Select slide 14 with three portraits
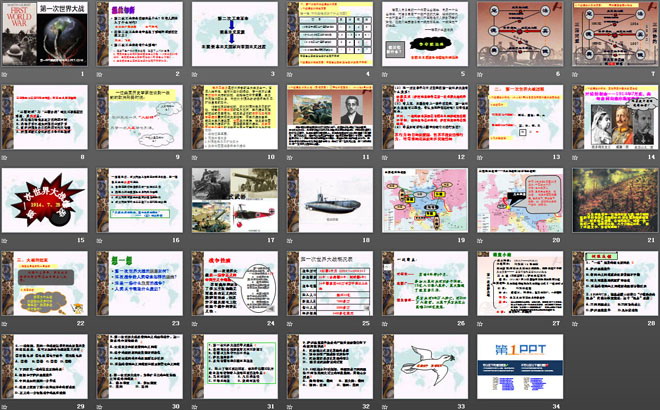Screen dimensions: 660x410 [615, 117]
